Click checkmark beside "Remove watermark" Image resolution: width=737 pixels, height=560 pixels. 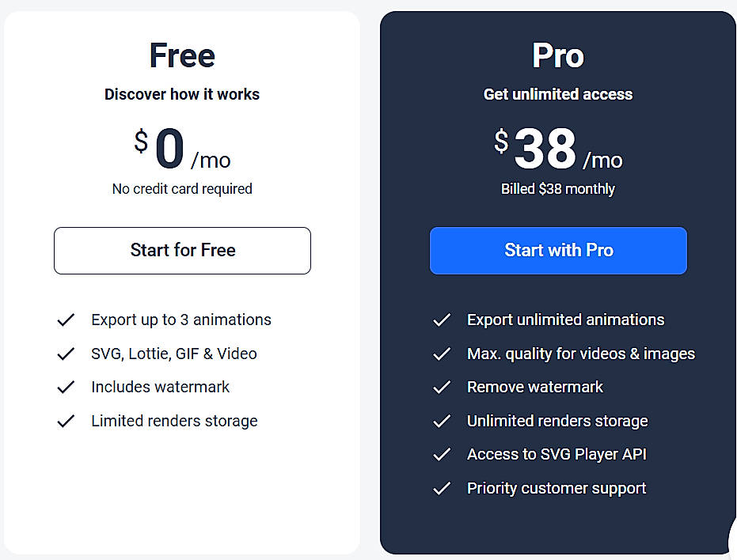pyautogui.click(x=442, y=387)
